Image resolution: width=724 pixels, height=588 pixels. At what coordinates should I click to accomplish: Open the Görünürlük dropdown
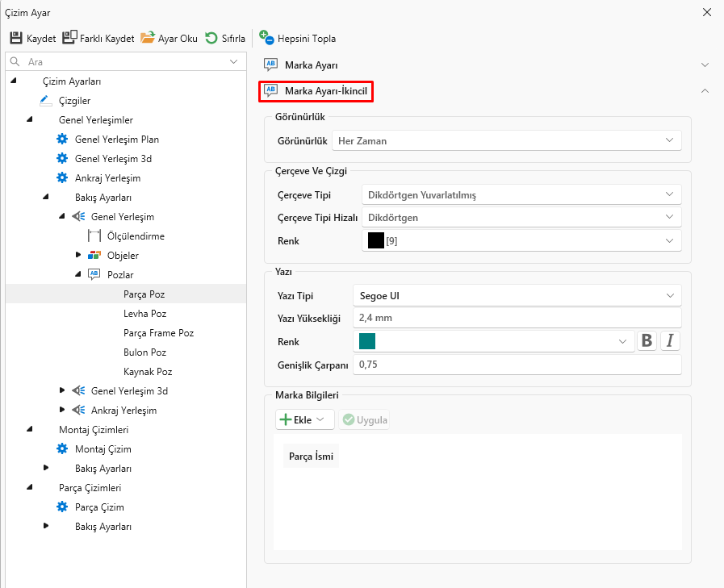click(507, 141)
